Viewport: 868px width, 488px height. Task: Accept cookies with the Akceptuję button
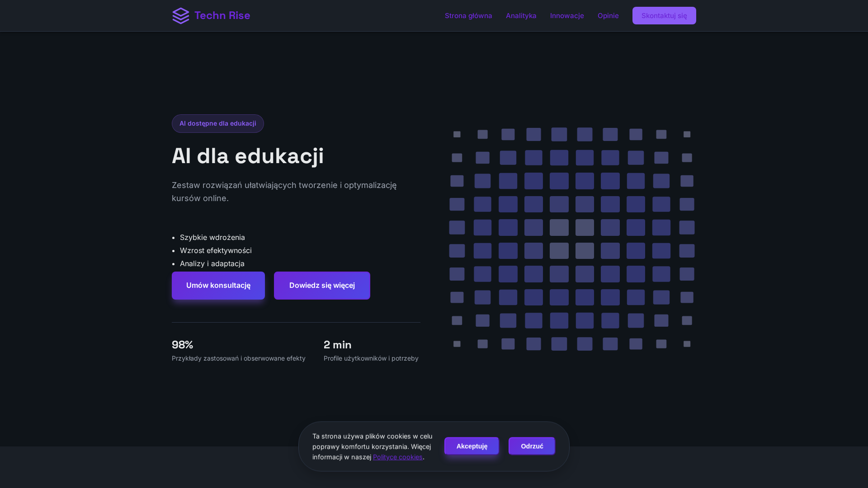coord(472,446)
